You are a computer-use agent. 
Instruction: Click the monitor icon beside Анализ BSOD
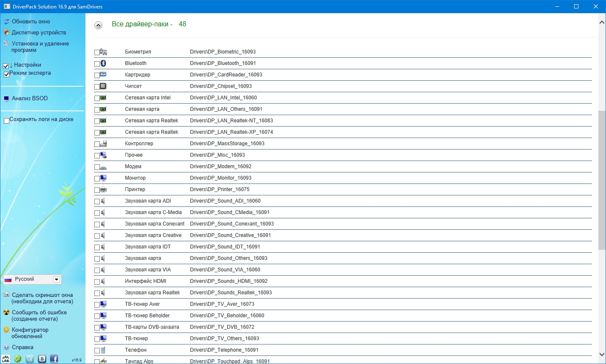click(x=6, y=99)
